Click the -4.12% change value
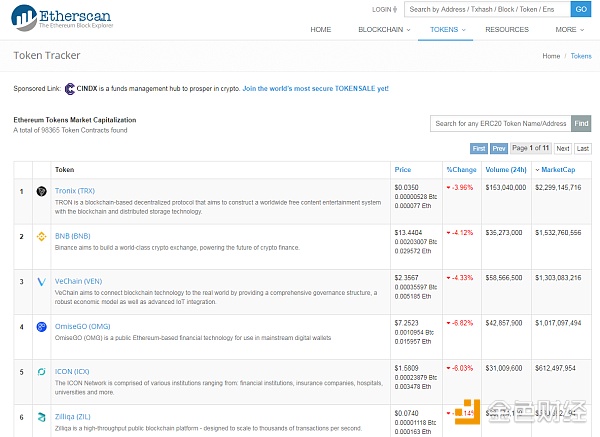Image resolution: width=600 pixels, height=437 pixels. pyautogui.click(x=460, y=233)
